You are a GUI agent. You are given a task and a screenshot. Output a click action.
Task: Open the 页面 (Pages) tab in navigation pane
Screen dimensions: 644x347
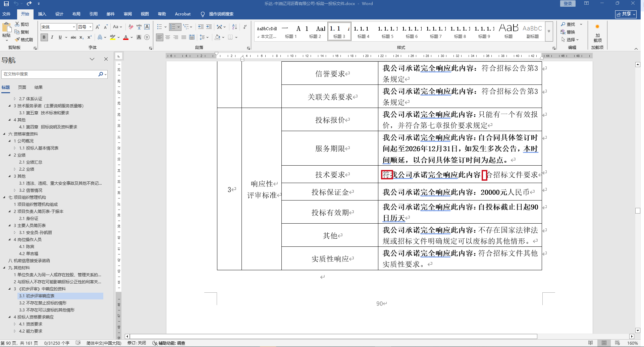point(22,88)
